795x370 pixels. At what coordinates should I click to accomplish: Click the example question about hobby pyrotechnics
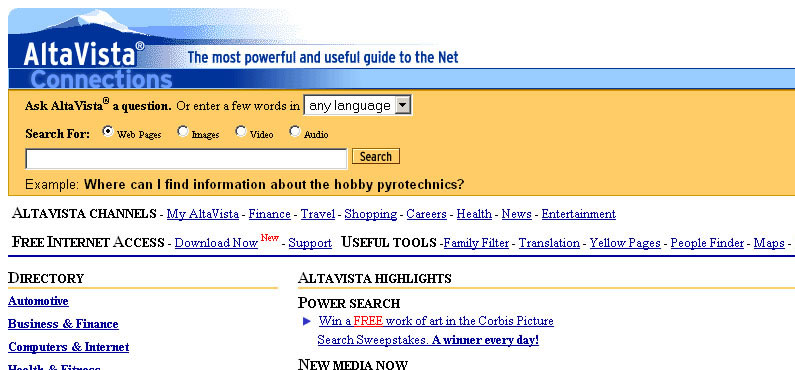(x=274, y=184)
